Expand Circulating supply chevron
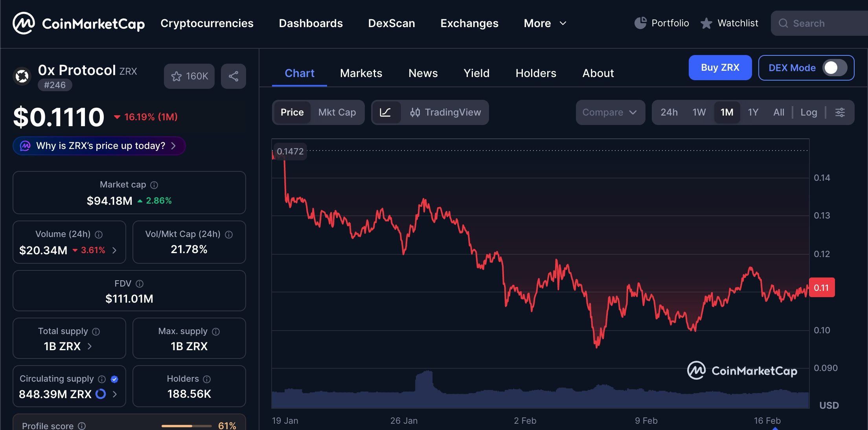 pyautogui.click(x=114, y=394)
